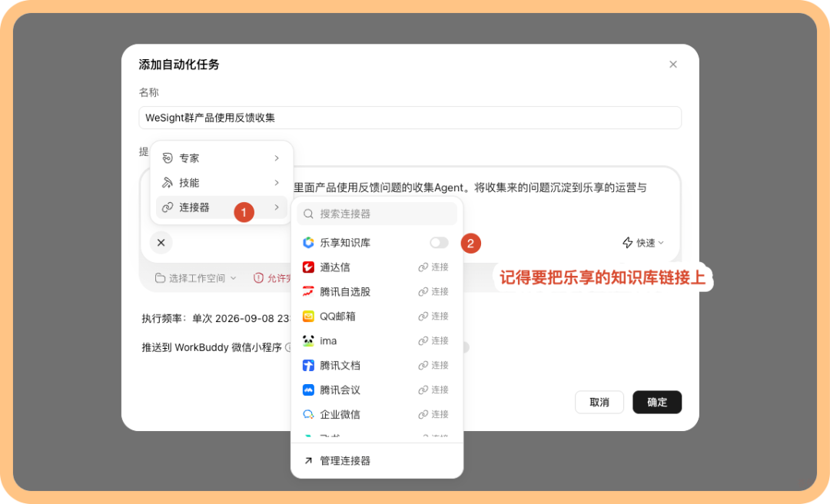Connect QQ邮箱 via its 连接 link
This screenshot has height=504, width=830.
point(433,316)
